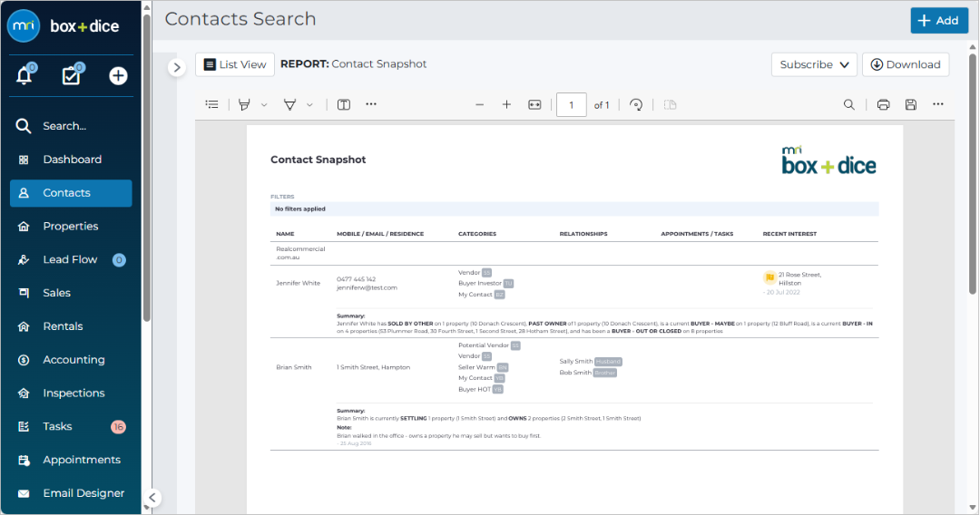Click the Brian Smith contact name
The width and height of the screenshot is (980, 515).
point(294,368)
